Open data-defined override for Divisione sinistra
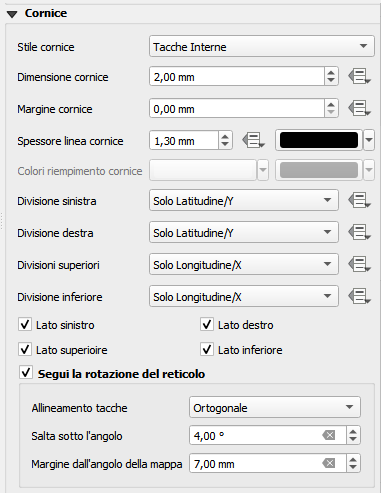 [x=359, y=201]
